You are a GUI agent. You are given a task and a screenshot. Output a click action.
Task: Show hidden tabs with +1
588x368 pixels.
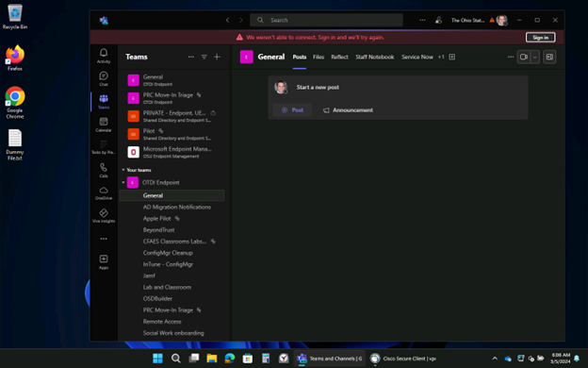(441, 57)
